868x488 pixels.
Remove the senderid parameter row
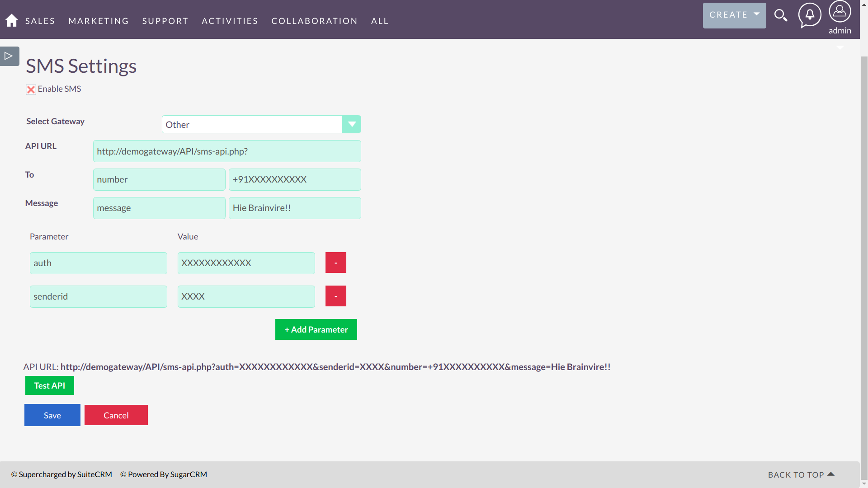[335, 296]
